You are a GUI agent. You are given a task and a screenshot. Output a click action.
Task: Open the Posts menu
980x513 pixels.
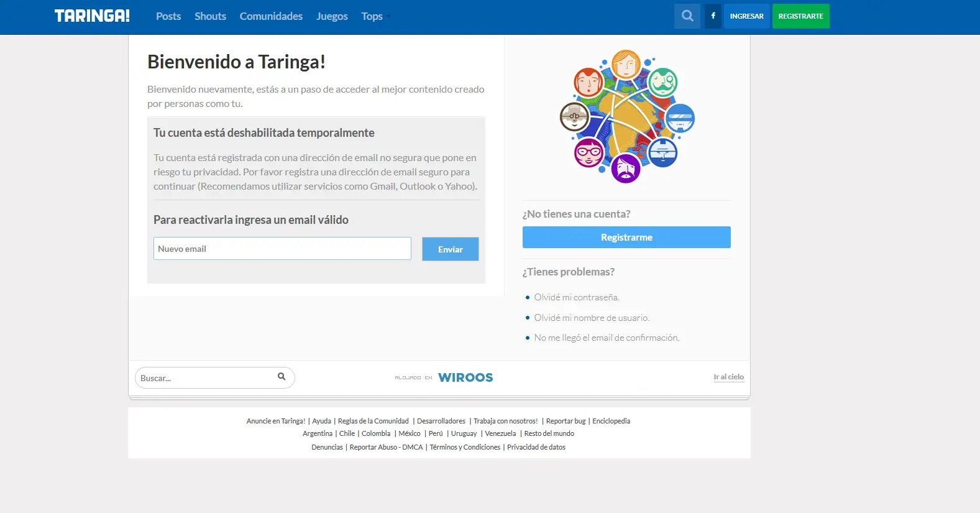click(168, 16)
